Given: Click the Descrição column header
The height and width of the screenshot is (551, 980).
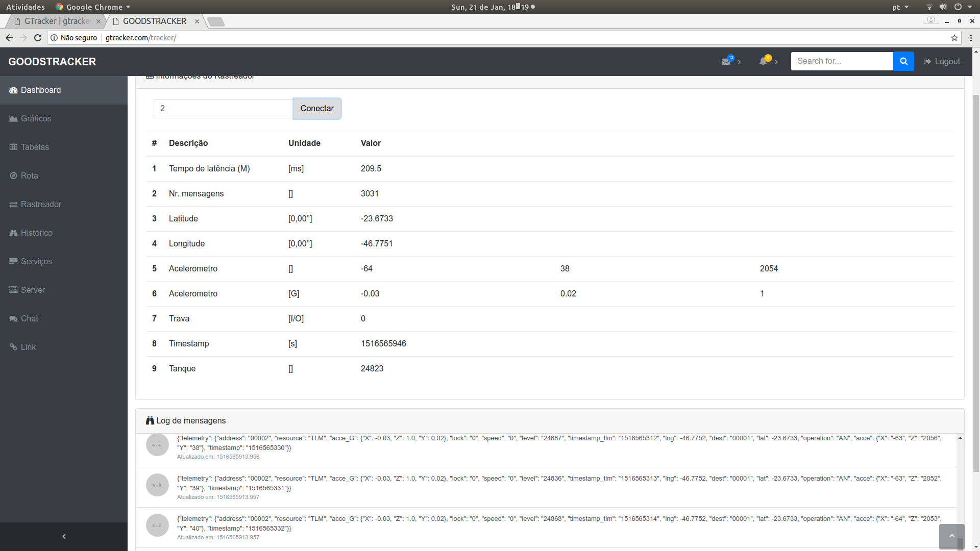Looking at the screenshot, I should [x=188, y=143].
